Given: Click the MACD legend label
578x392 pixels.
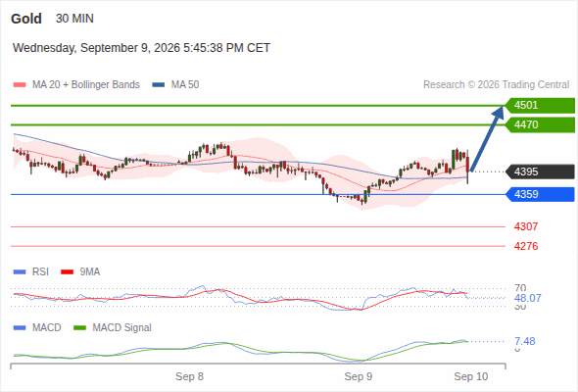Looking at the screenshot, I should pyautogui.click(x=47, y=328).
